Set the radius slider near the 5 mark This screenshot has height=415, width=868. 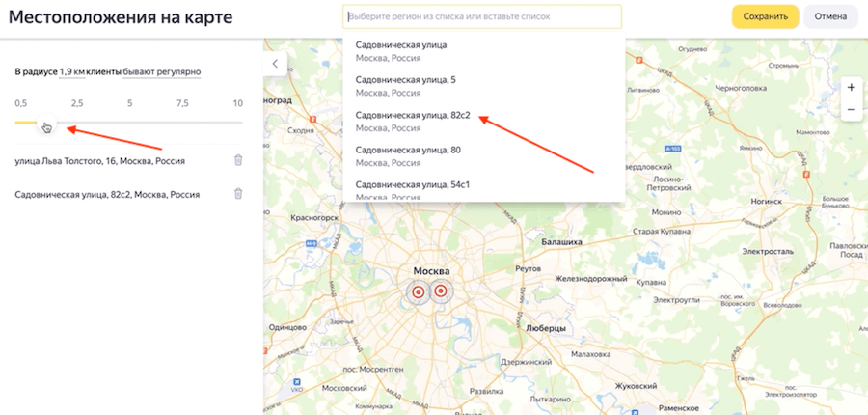click(x=130, y=123)
